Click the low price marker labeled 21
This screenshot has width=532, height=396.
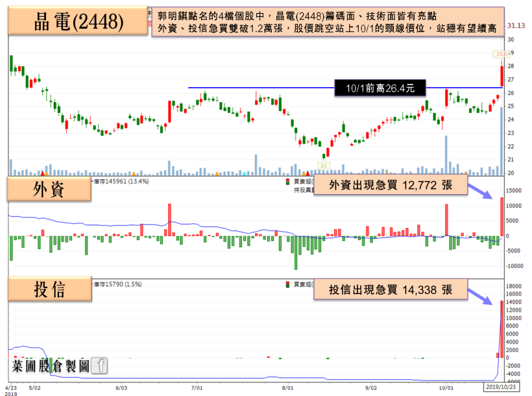tap(324, 166)
